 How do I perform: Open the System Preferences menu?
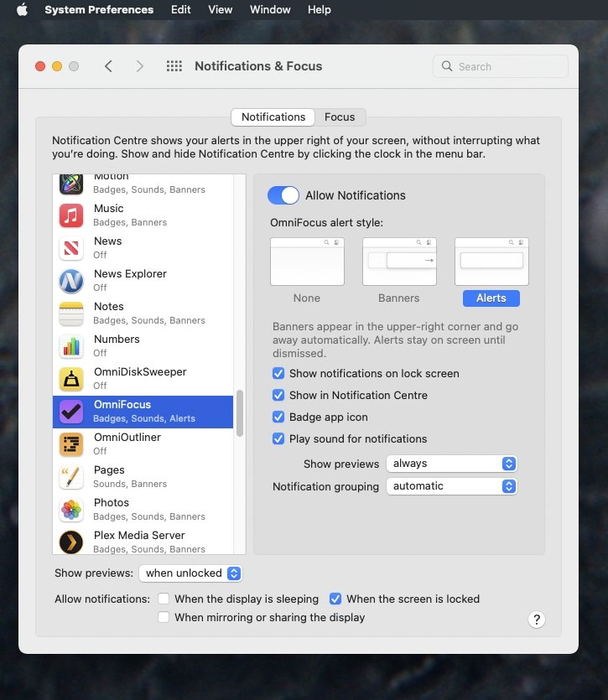click(x=99, y=9)
